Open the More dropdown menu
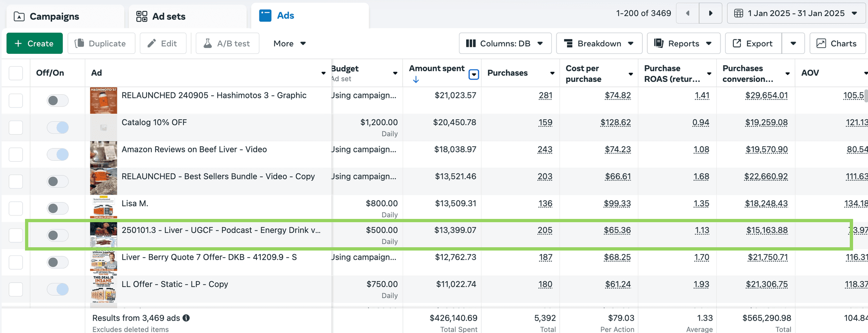868x333 pixels. click(289, 43)
